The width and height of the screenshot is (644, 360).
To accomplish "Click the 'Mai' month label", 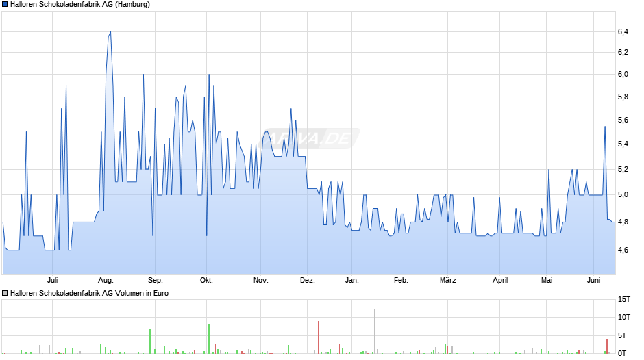I will click(x=546, y=281).
